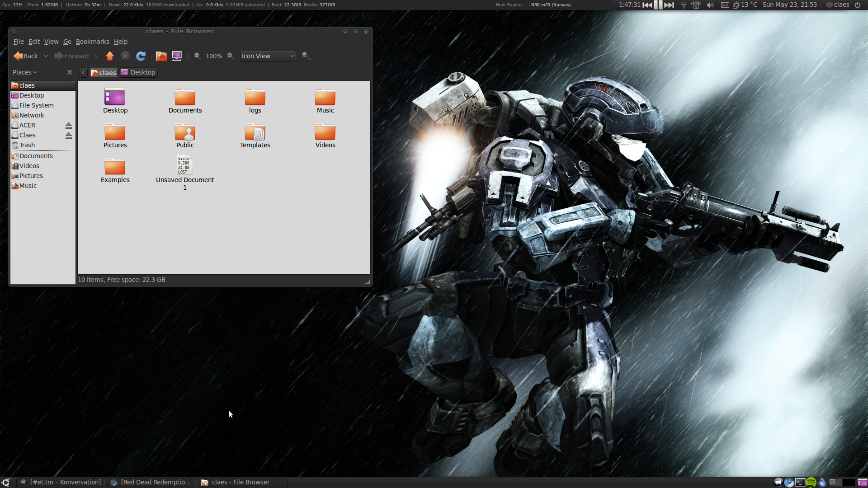Open the wireless network indicator
This screenshot has width=868, height=488.
[x=684, y=5]
